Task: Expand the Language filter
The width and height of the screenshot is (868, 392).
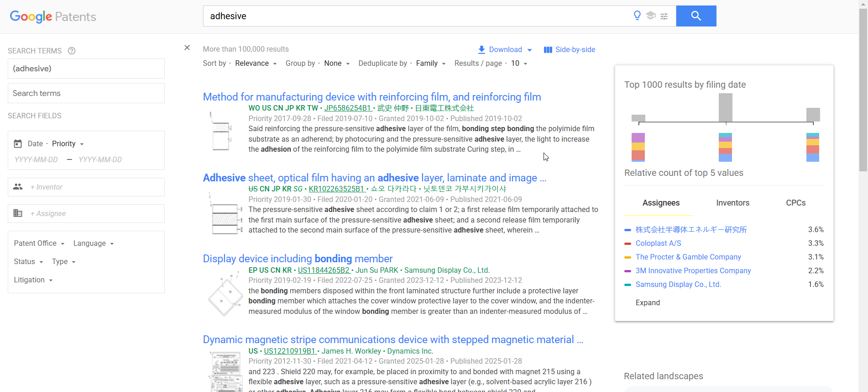Action: point(94,243)
